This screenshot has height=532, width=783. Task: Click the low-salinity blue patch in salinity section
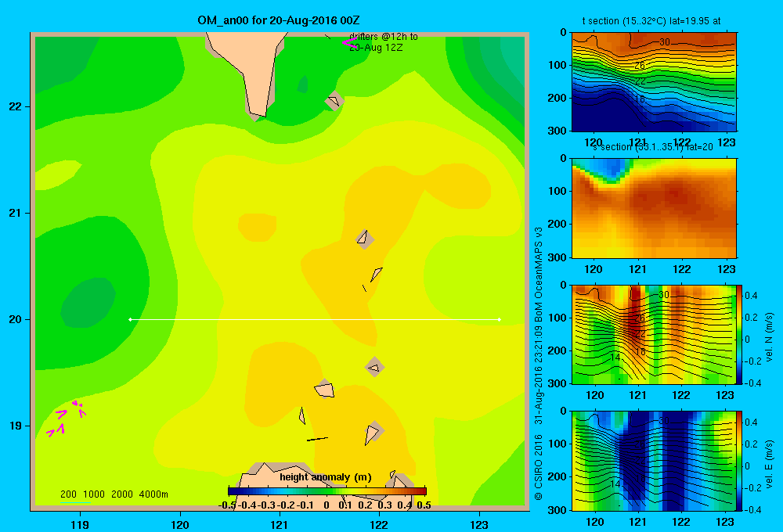(612, 169)
